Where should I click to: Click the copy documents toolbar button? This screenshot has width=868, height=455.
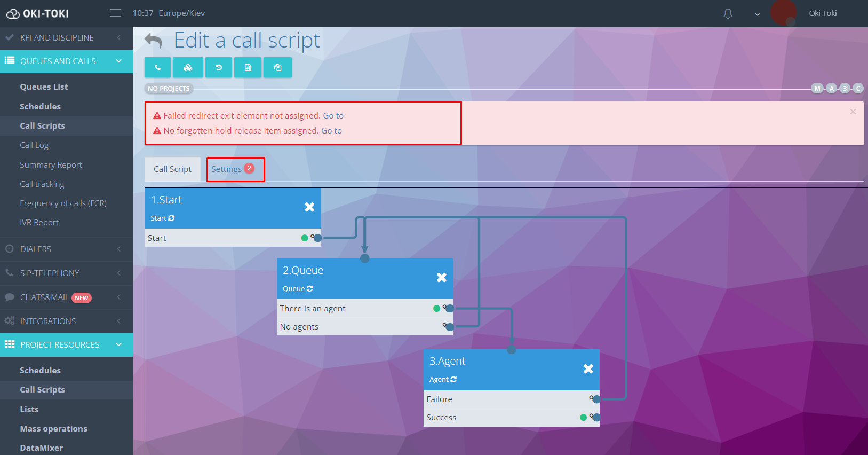tap(277, 68)
